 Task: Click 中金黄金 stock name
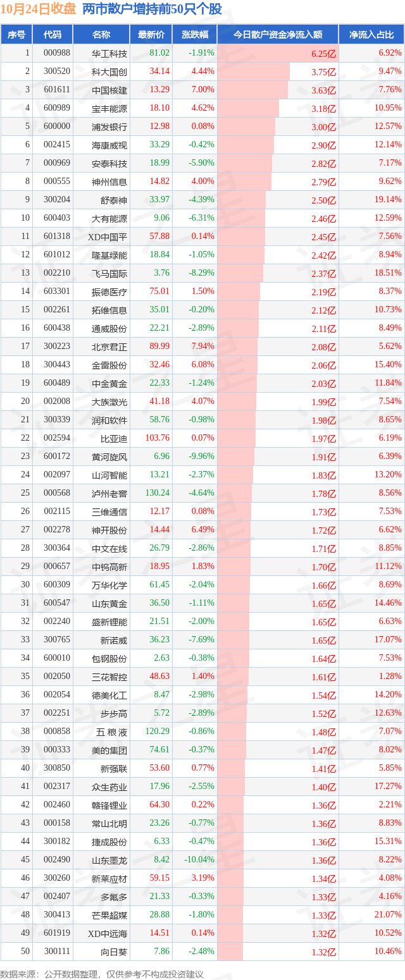pos(109,383)
